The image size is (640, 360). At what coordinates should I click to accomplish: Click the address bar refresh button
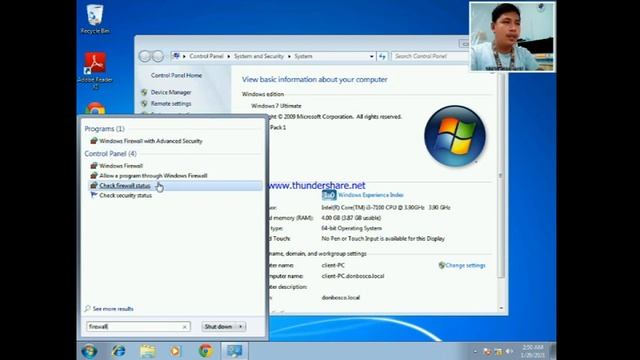click(382, 56)
